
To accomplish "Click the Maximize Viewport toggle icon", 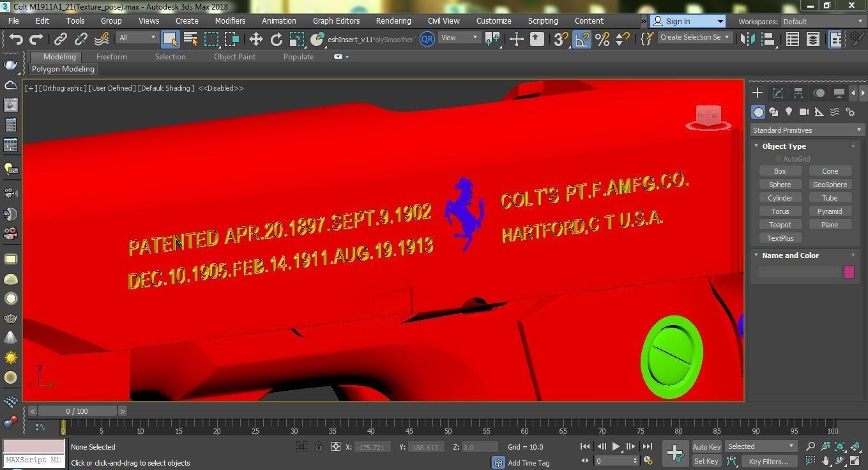I will coord(856,460).
